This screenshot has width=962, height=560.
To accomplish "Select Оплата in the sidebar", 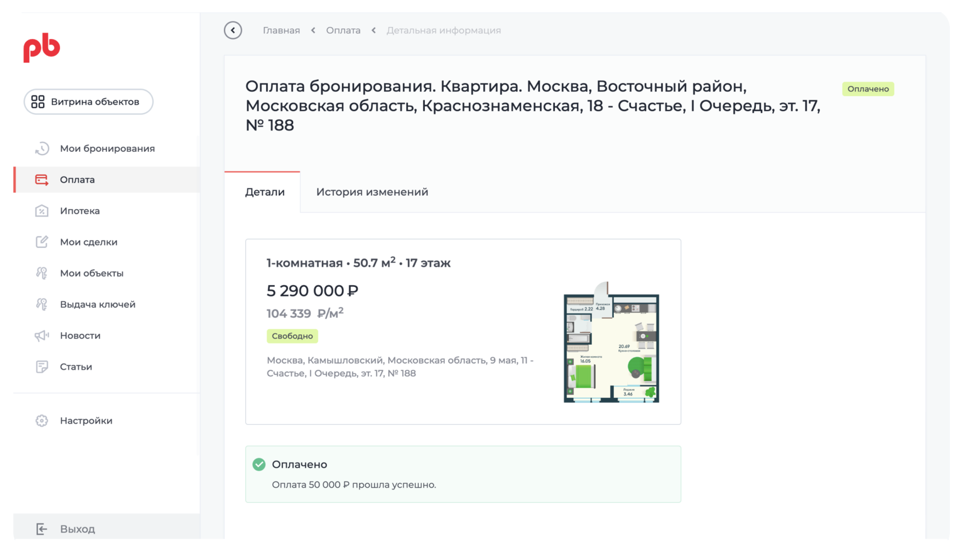I will click(107, 180).
